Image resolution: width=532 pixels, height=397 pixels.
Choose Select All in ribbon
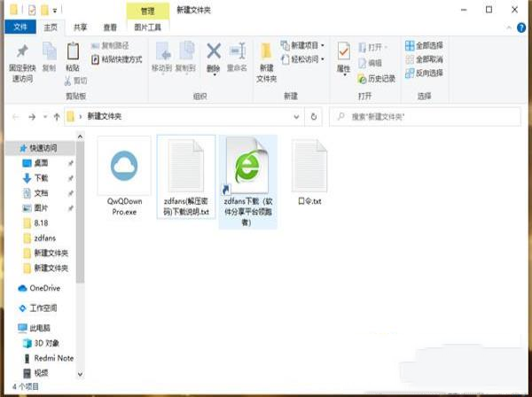coord(423,45)
